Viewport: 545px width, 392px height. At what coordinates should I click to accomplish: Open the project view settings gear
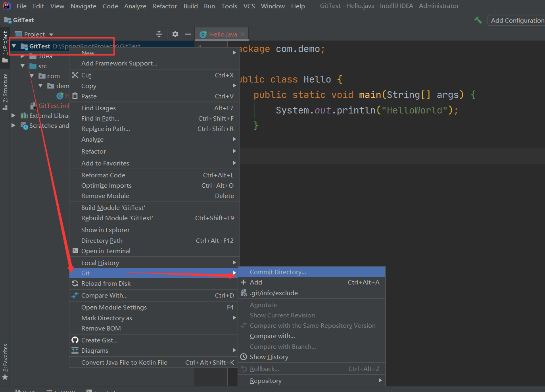175,34
